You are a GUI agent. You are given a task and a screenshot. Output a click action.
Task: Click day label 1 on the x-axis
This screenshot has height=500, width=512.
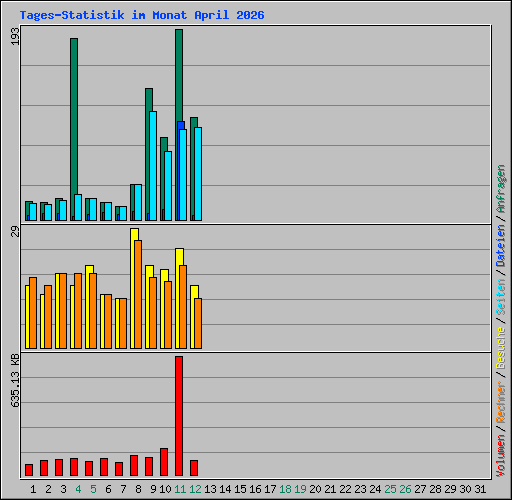click(33, 489)
